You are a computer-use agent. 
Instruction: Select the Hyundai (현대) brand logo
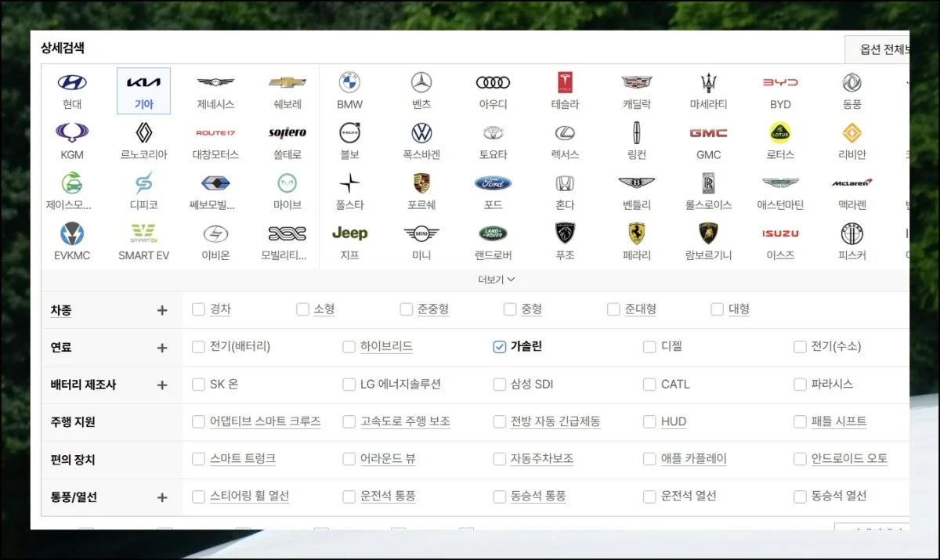point(72,83)
